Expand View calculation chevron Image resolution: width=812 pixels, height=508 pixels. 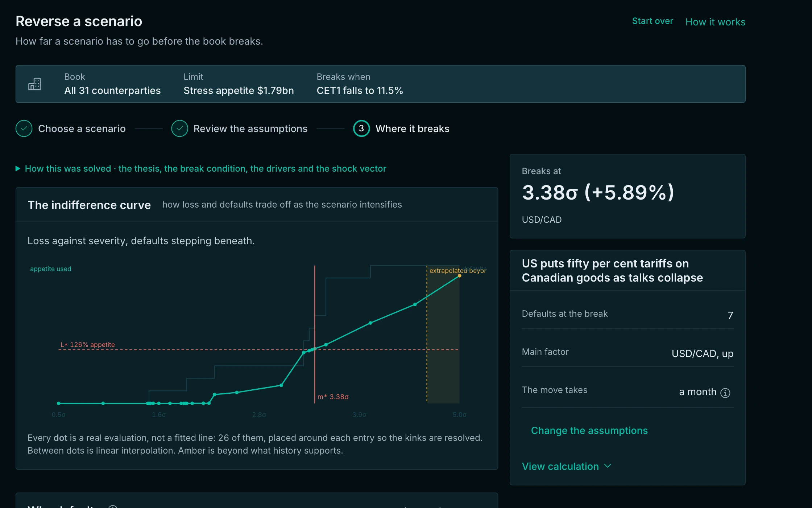pos(608,466)
